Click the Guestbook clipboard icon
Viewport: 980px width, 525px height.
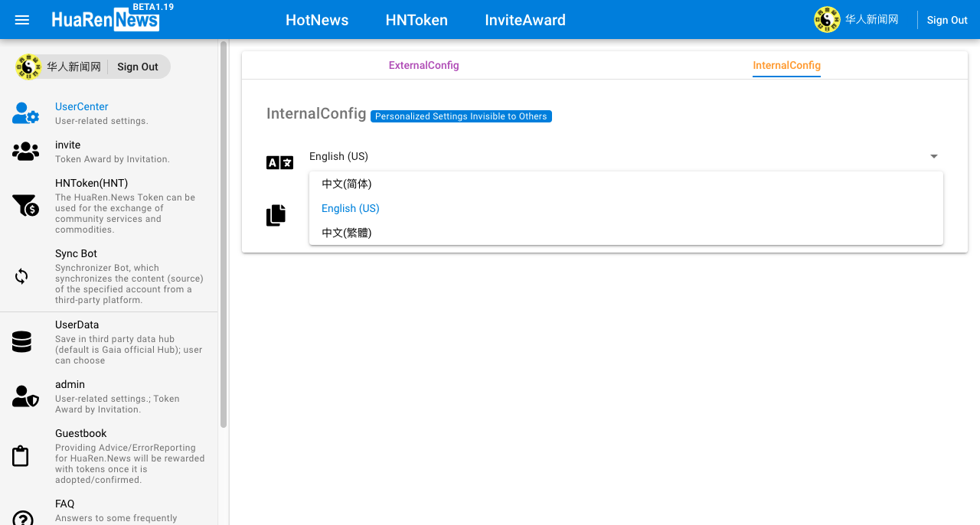tap(21, 456)
